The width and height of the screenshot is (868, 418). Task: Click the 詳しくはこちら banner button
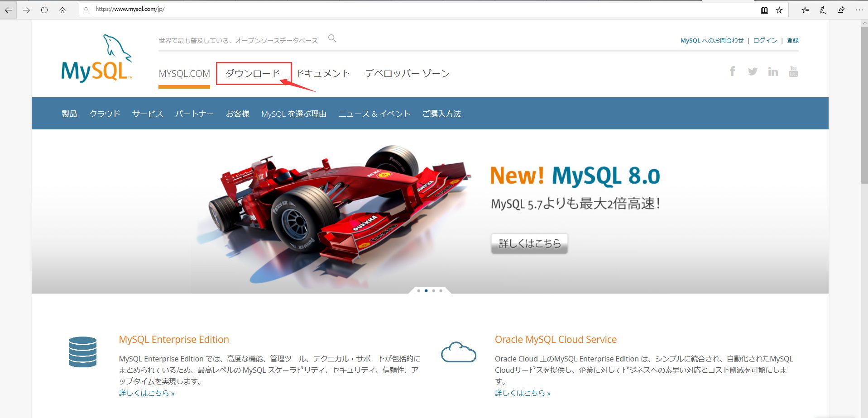(529, 243)
